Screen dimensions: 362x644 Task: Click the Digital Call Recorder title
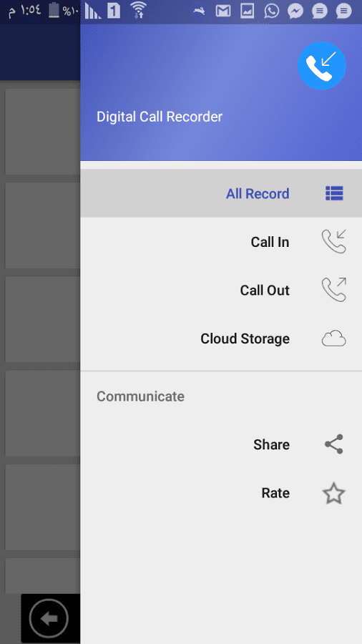coord(160,117)
